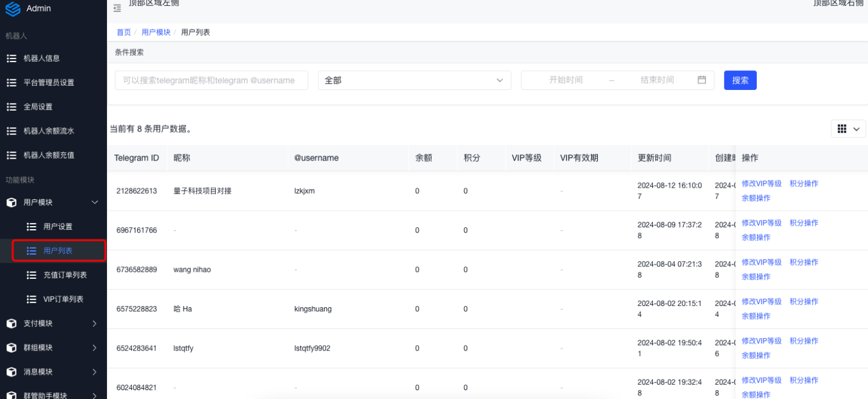The image size is (868, 399).
Task: Open 全局设置 from the sidebar
Action: 38,107
